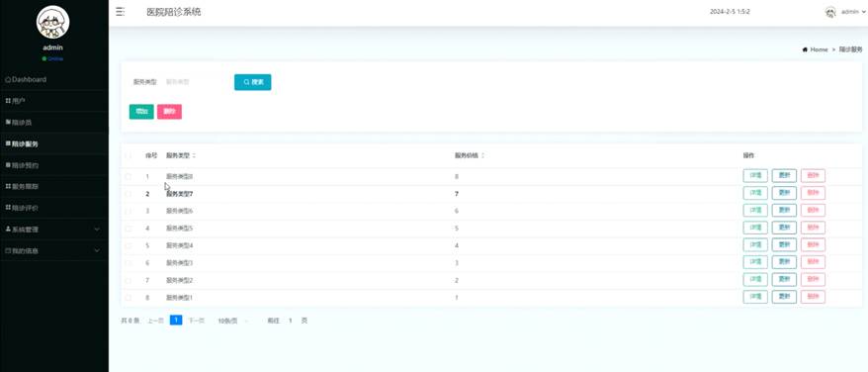Click the 系统管理 person icon
The image size is (868, 372).
pos(8,229)
